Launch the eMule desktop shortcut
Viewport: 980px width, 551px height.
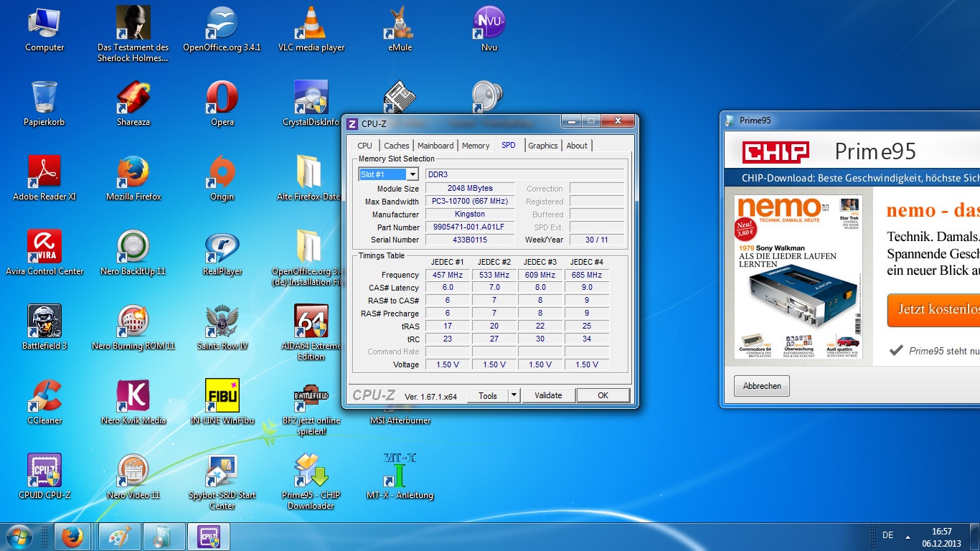point(400,29)
